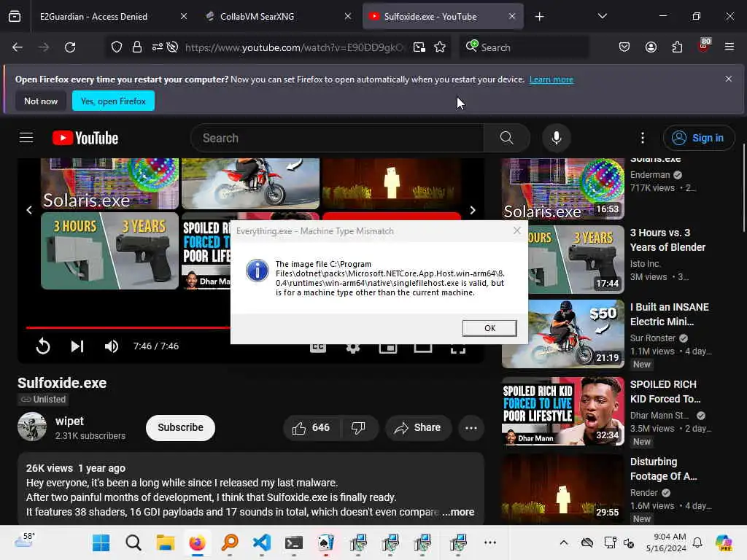
Task: Go to YouTube home via logo
Action: (x=86, y=138)
